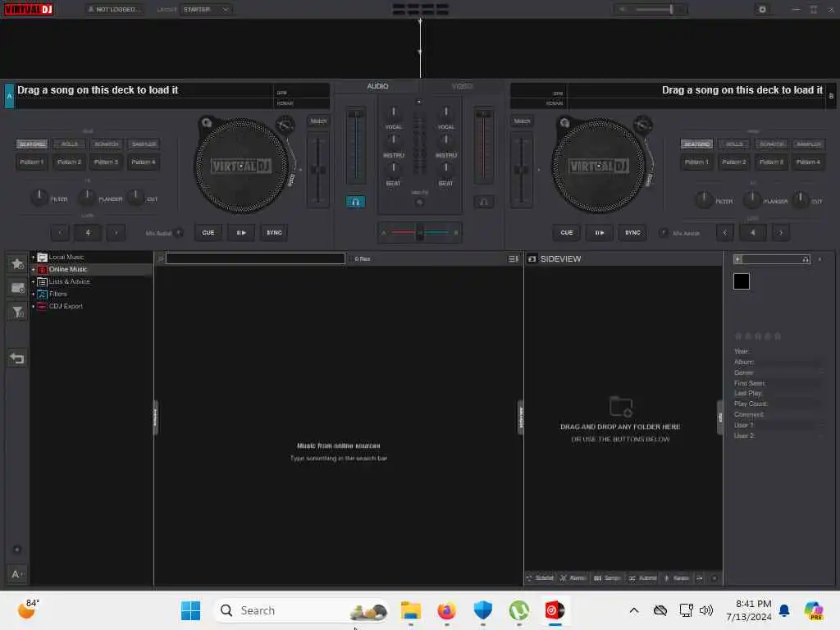Select the SAMPLER pad tab on the right deck
Screen dimensions: 840x630
coord(808,144)
